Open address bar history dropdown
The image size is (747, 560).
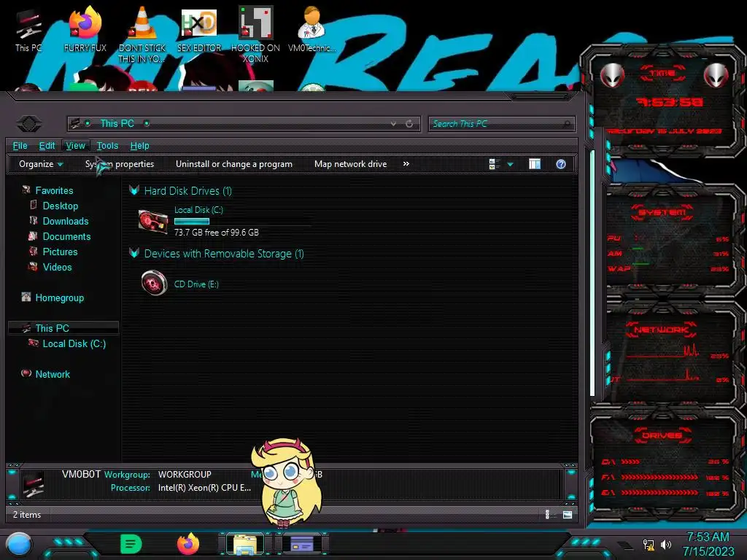[393, 124]
